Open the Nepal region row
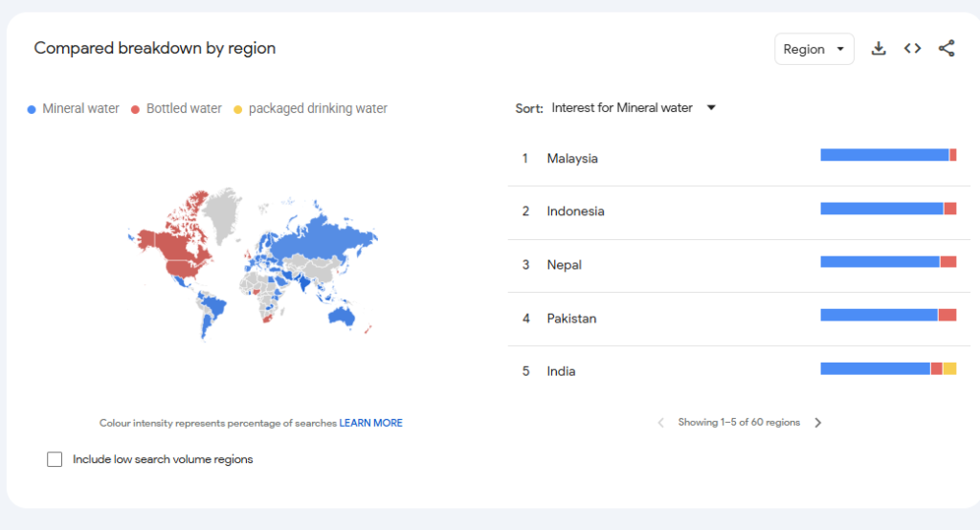Viewport: 980px width, 530px height. pos(739,265)
